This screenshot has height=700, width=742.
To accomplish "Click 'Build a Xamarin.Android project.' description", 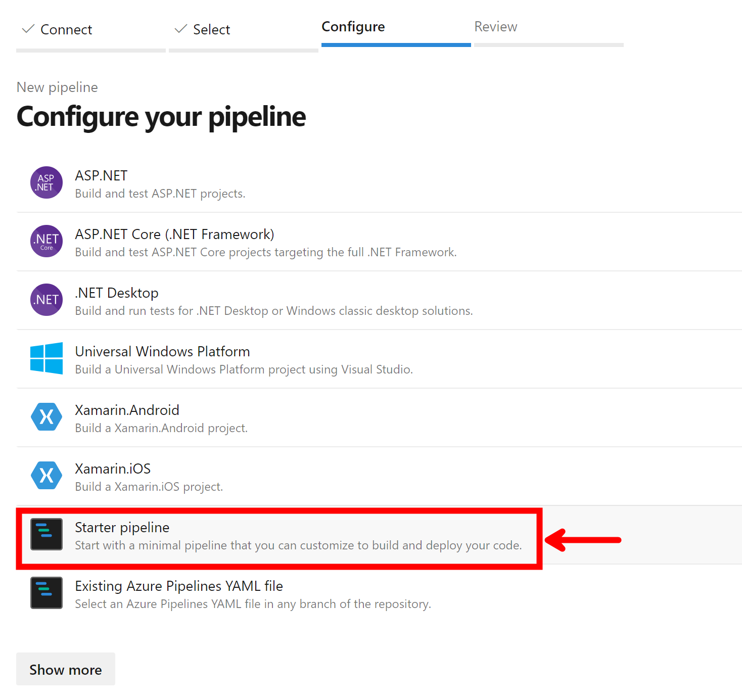I will coord(161,428).
